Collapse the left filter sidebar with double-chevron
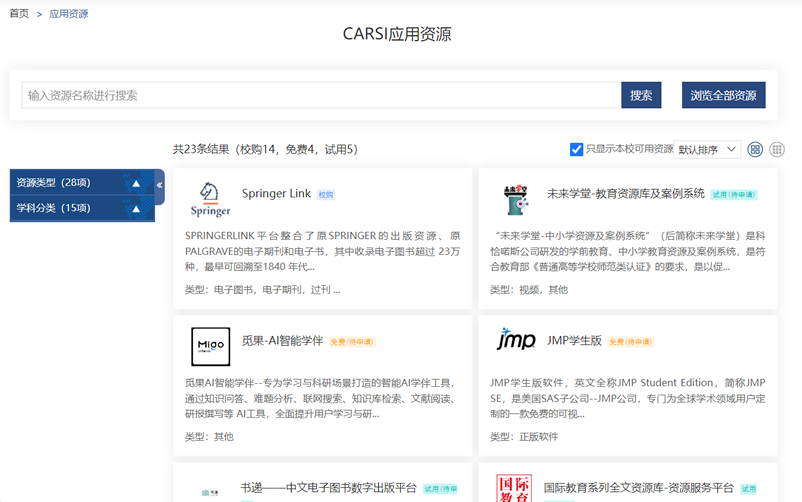This screenshot has height=502, width=802. coord(160,185)
